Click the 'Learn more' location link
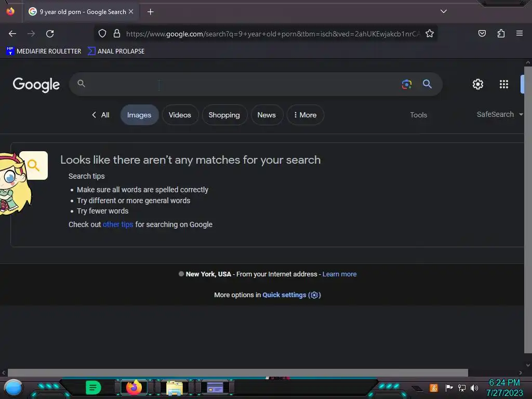 [x=339, y=274]
